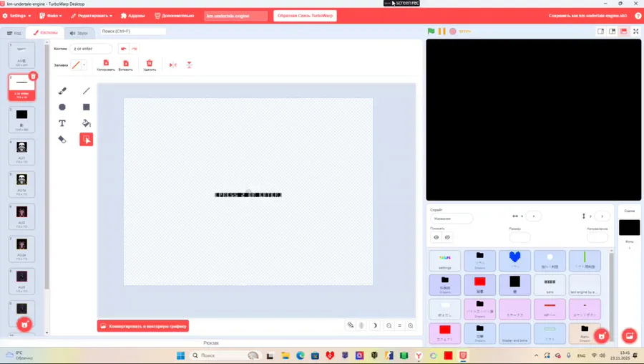Select the Line tool

point(87,90)
